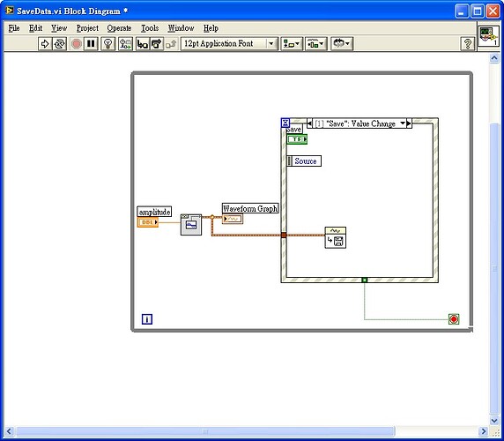Open the 12pt Application Font dropdown
Screen dimensions: 504x441
pyautogui.click(x=229, y=43)
